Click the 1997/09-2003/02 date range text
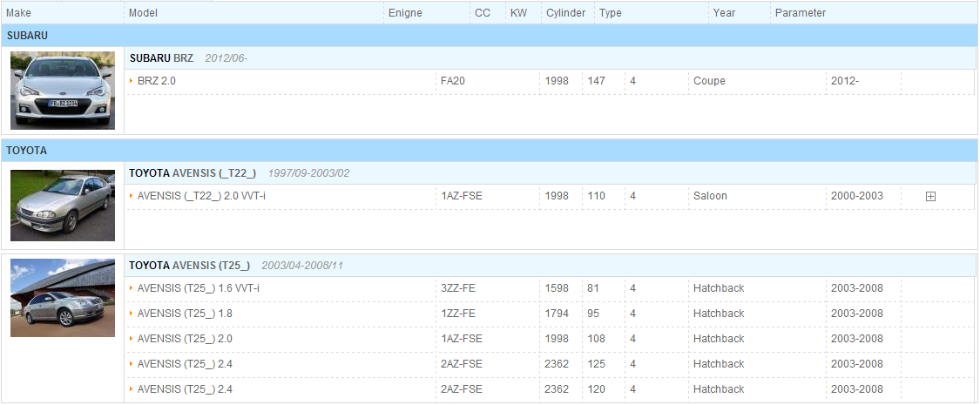Screen dimensions: 980x405 point(308,173)
